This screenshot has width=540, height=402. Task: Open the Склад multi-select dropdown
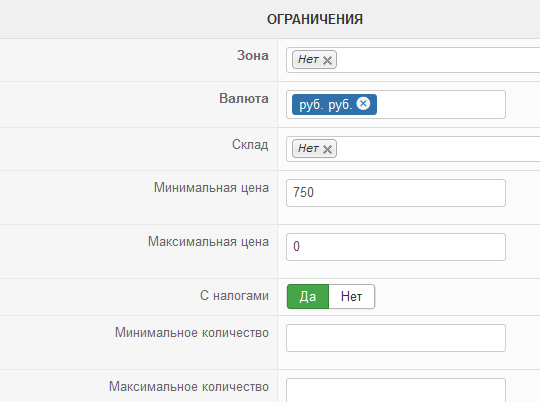437,149
